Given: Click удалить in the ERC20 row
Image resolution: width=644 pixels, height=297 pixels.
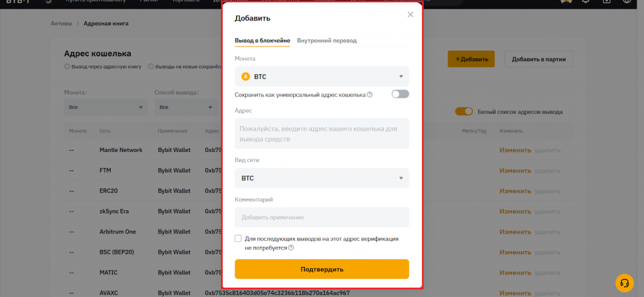Looking at the screenshot, I should [x=548, y=191].
